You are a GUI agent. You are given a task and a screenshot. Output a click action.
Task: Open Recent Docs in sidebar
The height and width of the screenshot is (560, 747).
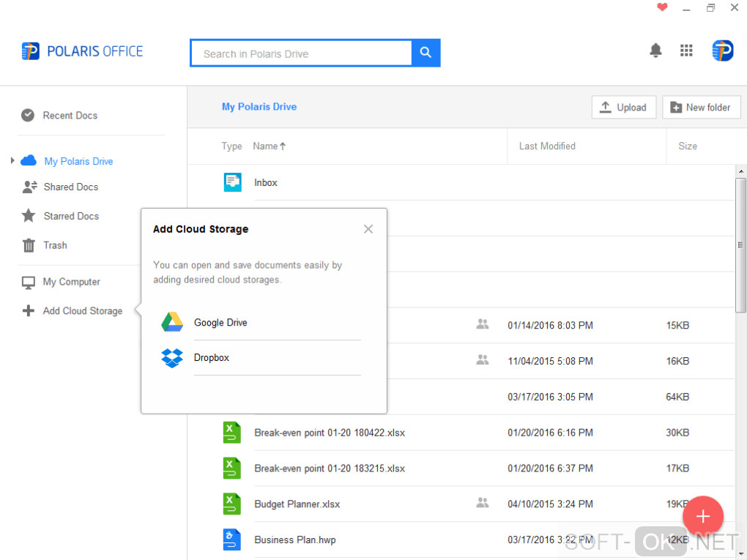(x=70, y=116)
